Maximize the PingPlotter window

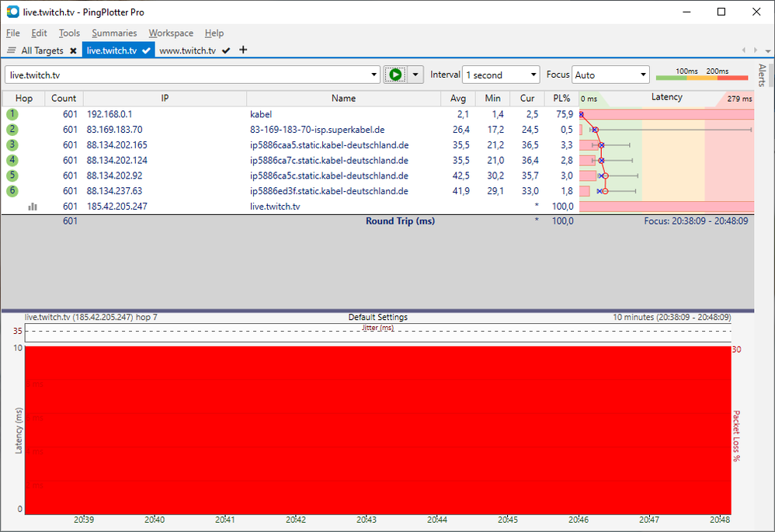721,12
